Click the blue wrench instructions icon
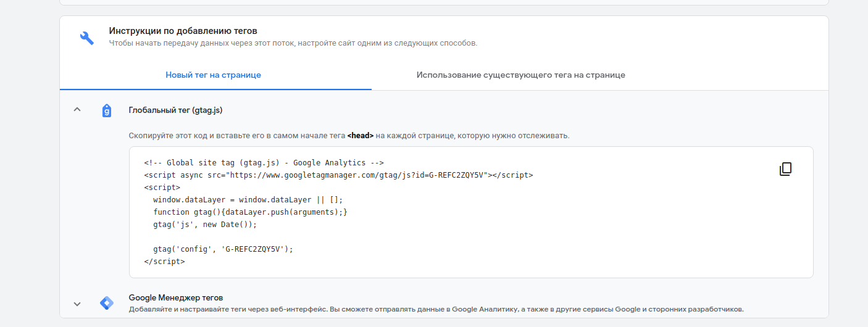The image size is (868, 327). 87,38
